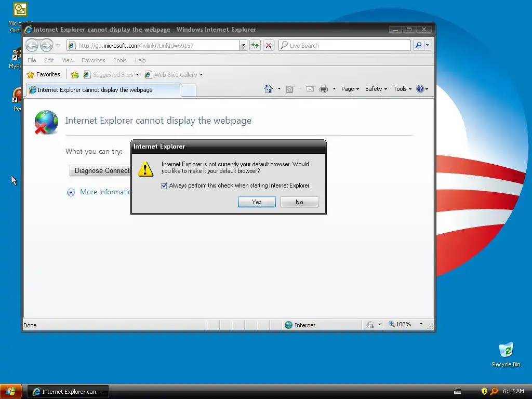Click the magnifier Search button
The image size is (532, 399).
418,45
